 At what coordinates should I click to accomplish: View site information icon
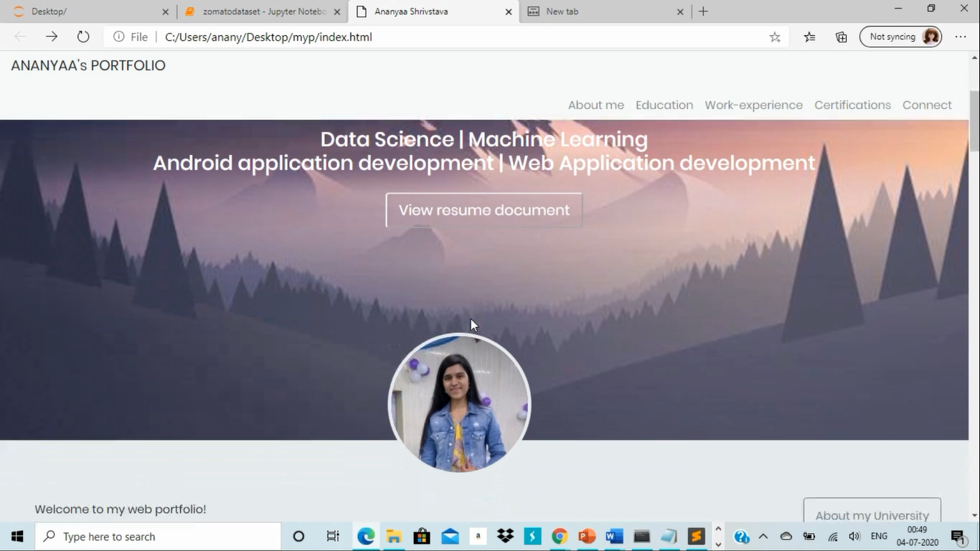[x=118, y=37]
